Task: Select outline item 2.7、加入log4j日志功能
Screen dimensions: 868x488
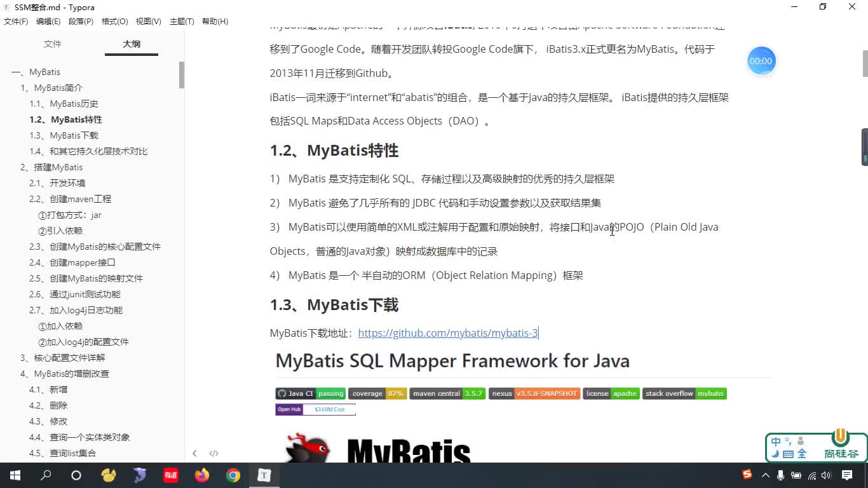Action: click(76, 310)
